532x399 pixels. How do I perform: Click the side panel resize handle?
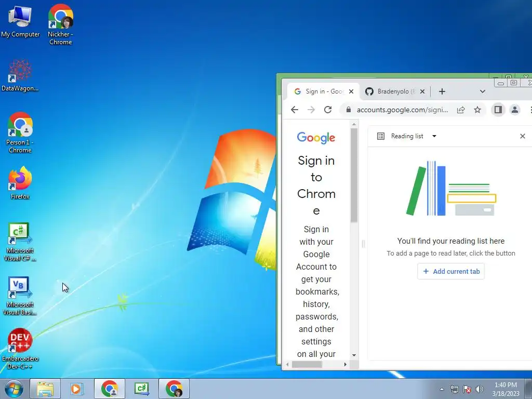[x=363, y=244]
